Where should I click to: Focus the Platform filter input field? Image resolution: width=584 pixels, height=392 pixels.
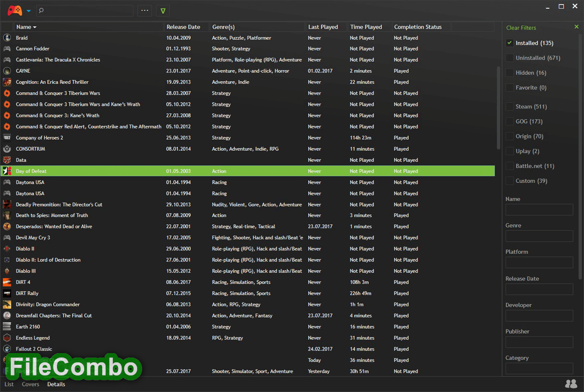coord(539,262)
